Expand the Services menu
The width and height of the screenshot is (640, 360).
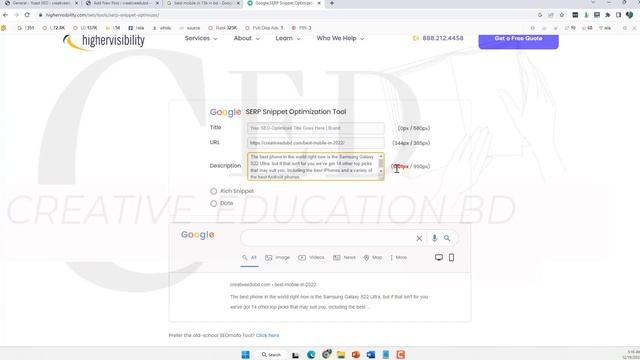click(x=201, y=38)
